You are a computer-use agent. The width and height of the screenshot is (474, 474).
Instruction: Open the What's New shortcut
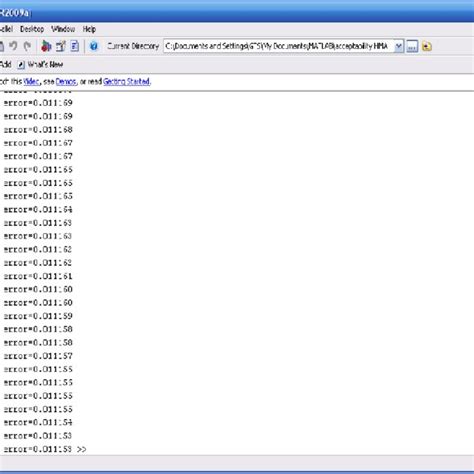41,64
